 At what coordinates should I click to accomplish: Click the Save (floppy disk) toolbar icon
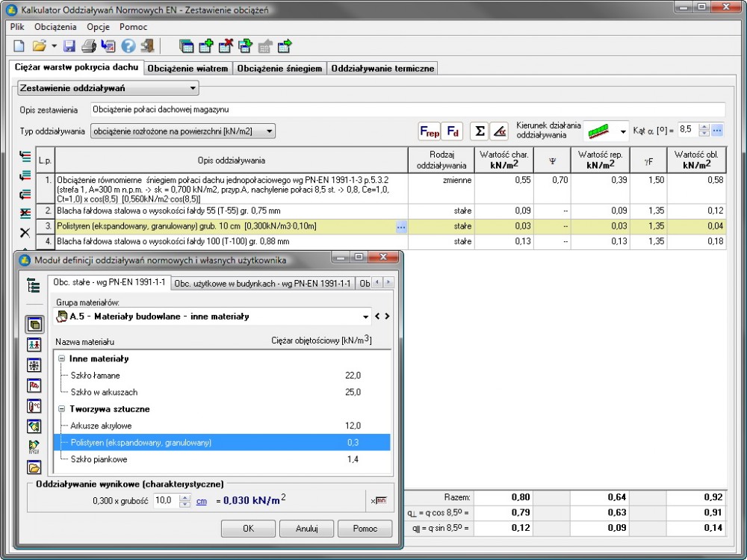69,46
